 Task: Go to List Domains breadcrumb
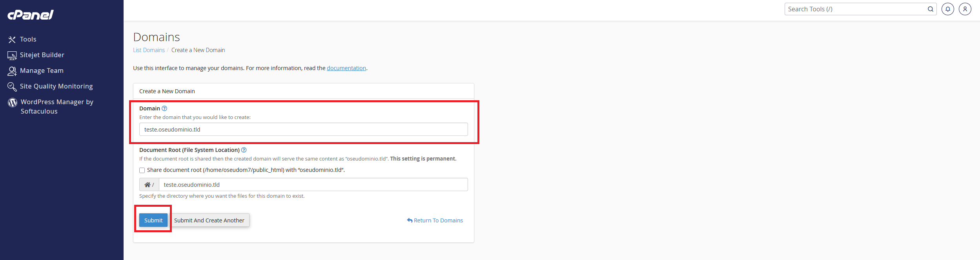149,50
